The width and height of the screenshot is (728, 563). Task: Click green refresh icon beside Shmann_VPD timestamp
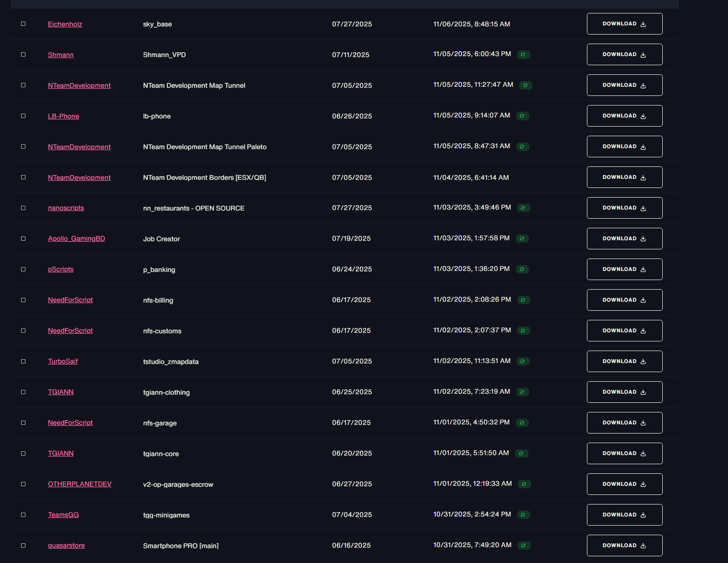coord(523,55)
